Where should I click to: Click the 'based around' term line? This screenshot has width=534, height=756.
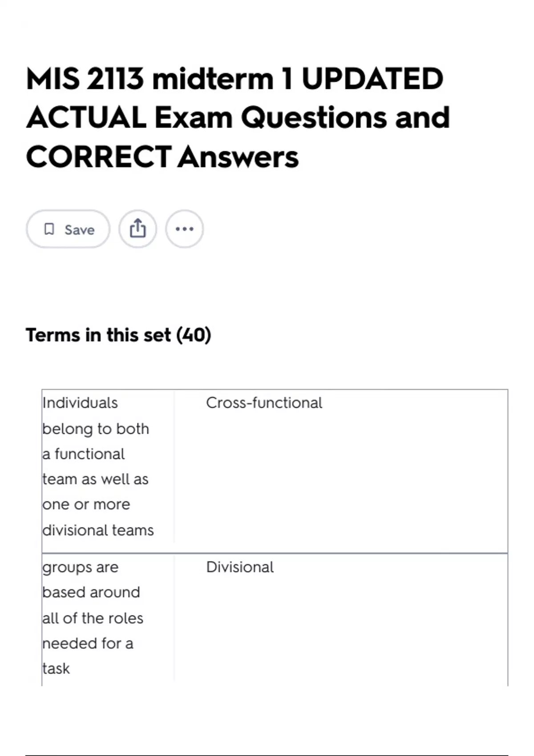[x=91, y=592]
